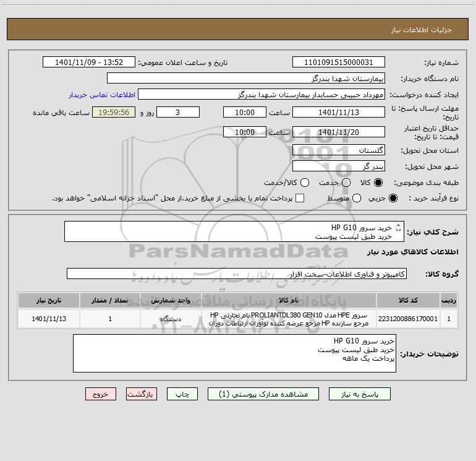The image size is (476, 461).
Task: Click the price validity date 1401/11/20 field
Action: pyautogui.click(x=339, y=132)
